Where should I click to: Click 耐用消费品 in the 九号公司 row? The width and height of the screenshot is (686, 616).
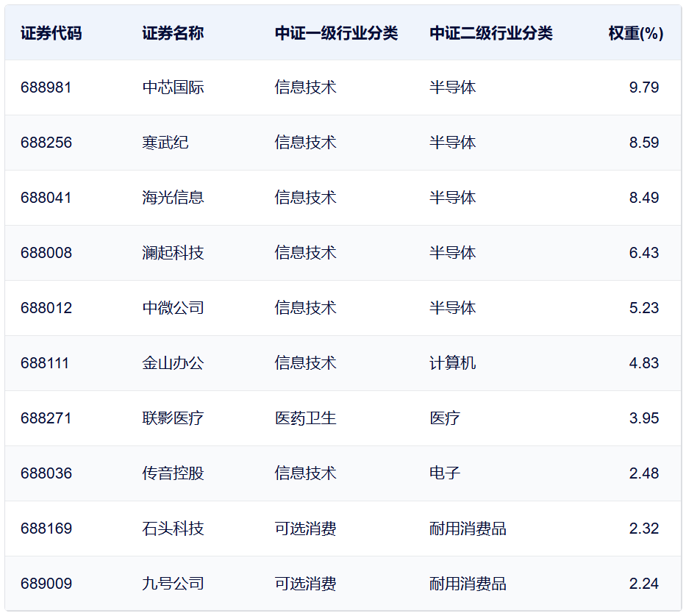click(468, 584)
